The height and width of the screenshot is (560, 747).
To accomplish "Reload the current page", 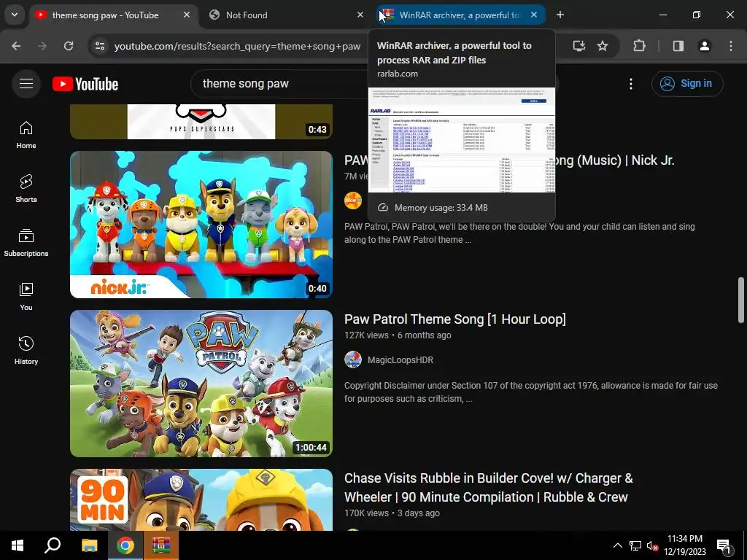I will [x=69, y=46].
